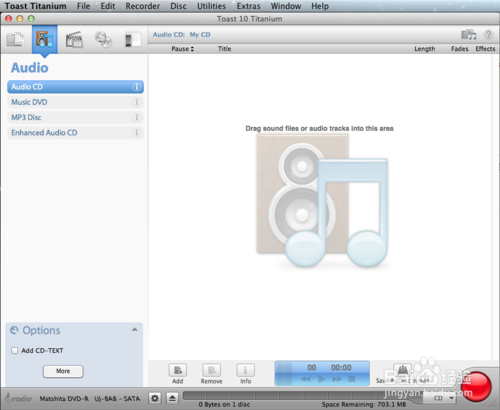Click the Remove track icon
This screenshot has width=500, height=410.
click(x=212, y=370)
